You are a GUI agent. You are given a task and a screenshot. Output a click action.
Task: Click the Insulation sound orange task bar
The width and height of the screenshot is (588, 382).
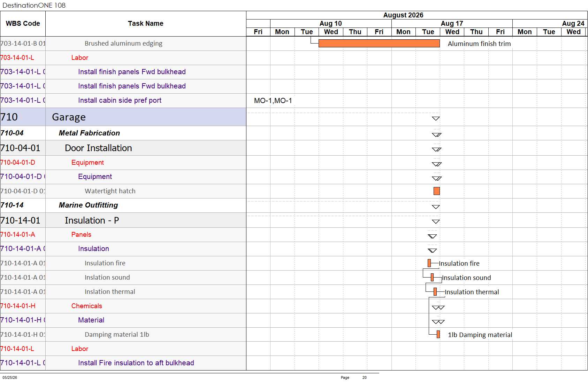pos(432,277)
